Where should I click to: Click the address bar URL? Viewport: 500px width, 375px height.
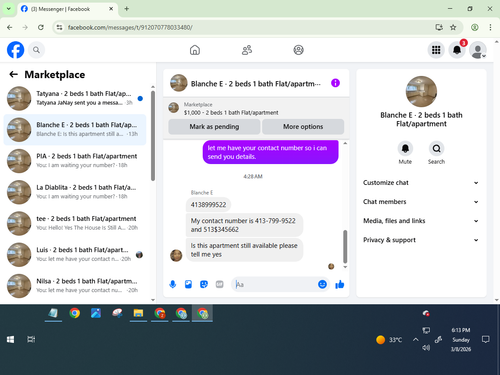(x=130, y=27)
